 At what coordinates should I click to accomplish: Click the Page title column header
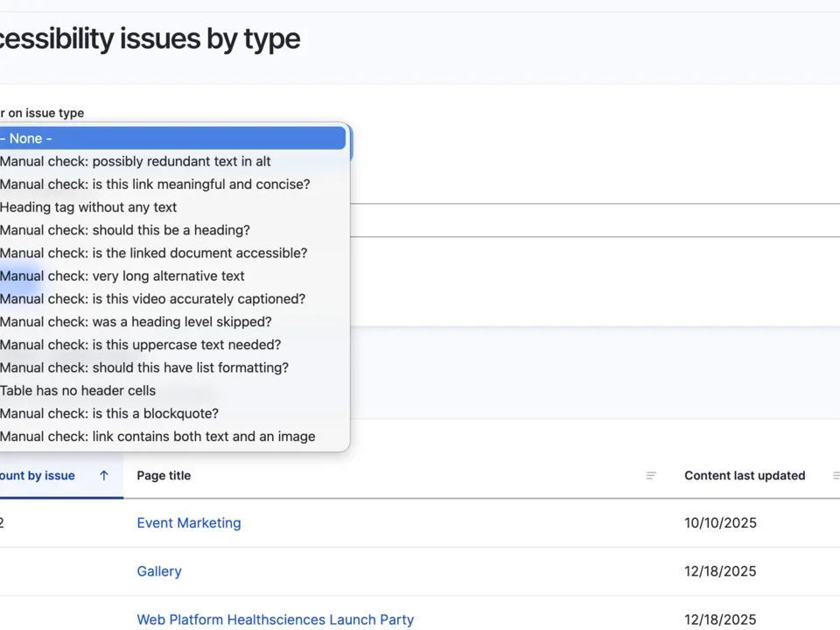tap(164, 475)
